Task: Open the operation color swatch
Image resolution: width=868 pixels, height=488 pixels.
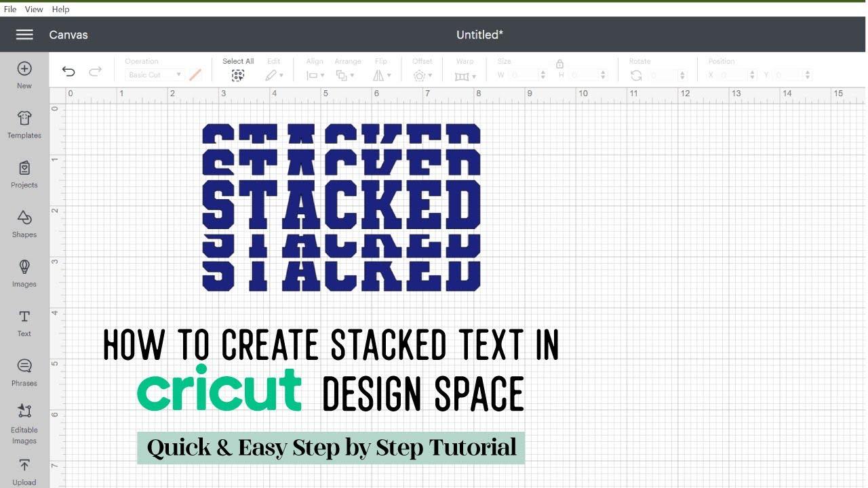Action: coord(195,75)
